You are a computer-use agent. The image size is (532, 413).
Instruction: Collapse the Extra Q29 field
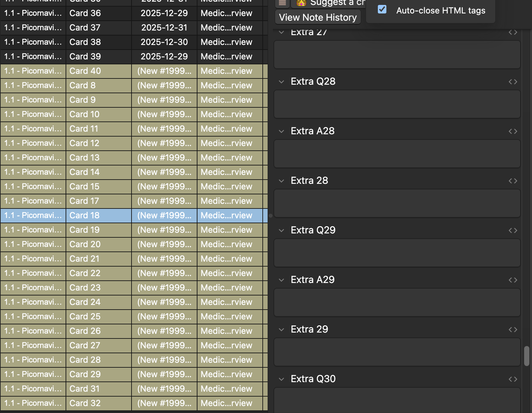pos(281,230)
